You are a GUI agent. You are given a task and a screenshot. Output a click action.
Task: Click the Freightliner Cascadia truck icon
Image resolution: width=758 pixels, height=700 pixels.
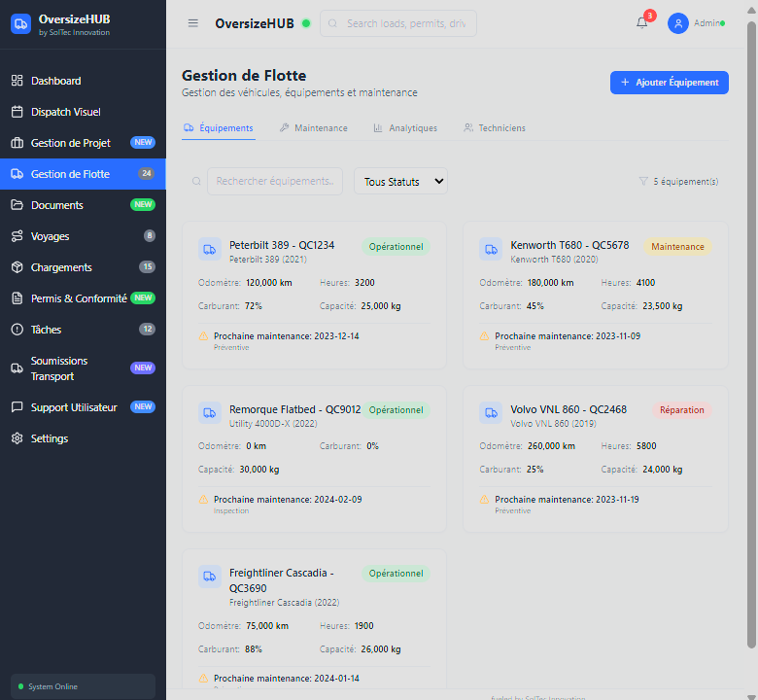click(x=210, y=577)
